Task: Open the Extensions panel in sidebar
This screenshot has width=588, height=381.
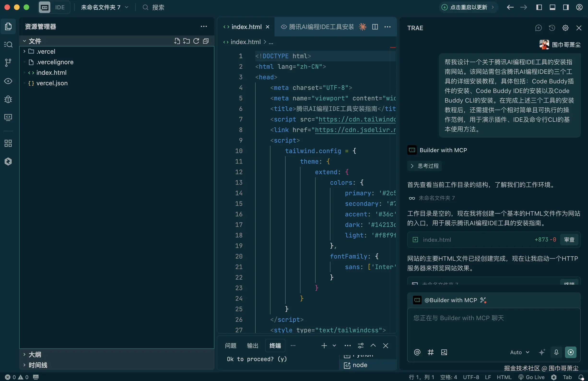Action: [8, 143]
